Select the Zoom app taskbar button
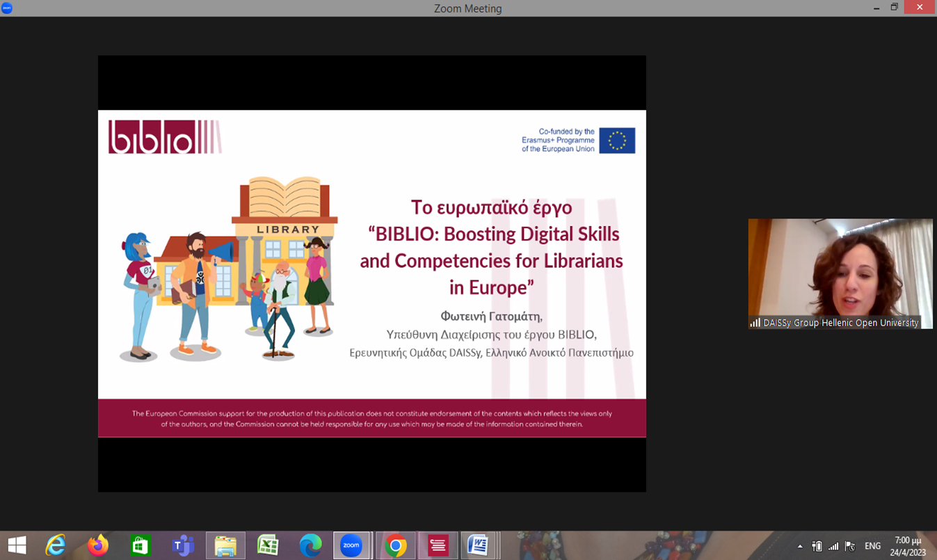 pyautogui.click(x=352, y=545)
